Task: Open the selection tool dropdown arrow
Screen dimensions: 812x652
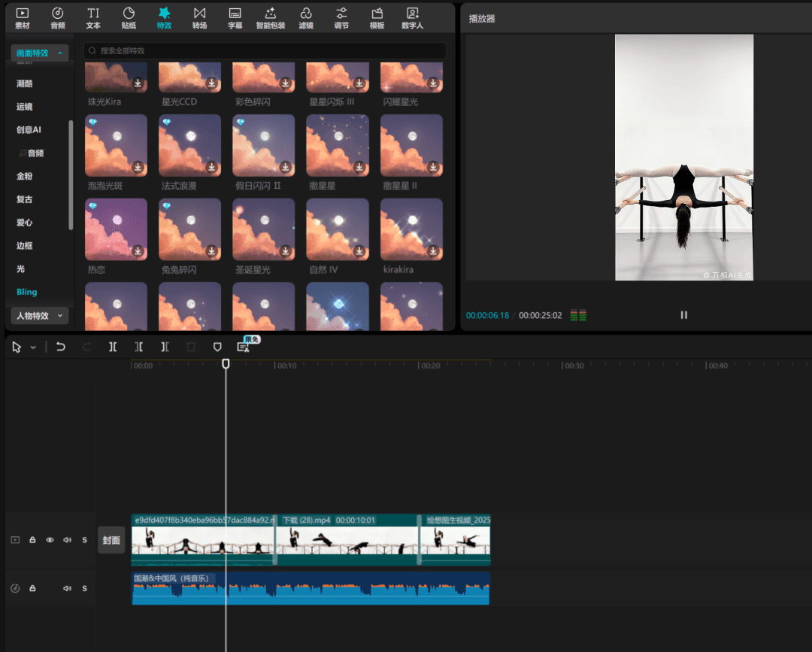Action: (x=33, y=347)
